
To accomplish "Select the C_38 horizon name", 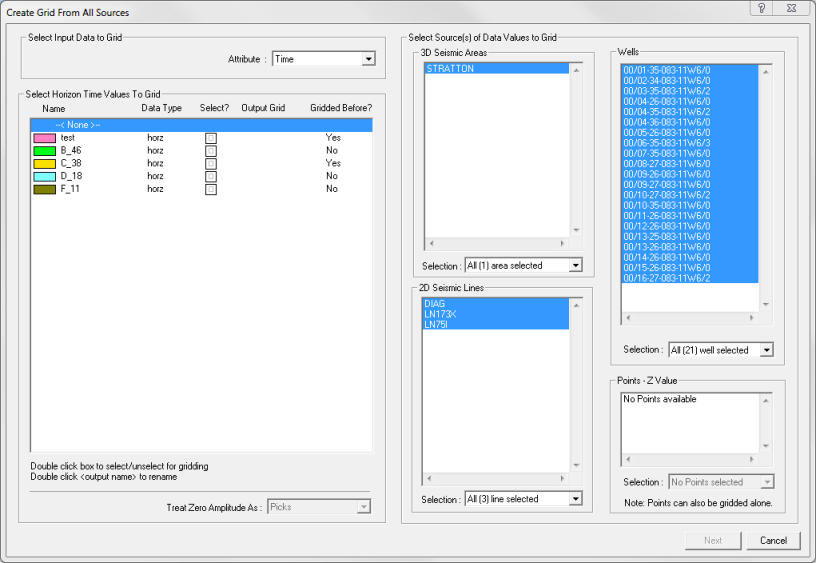I will tap(71, 163).
